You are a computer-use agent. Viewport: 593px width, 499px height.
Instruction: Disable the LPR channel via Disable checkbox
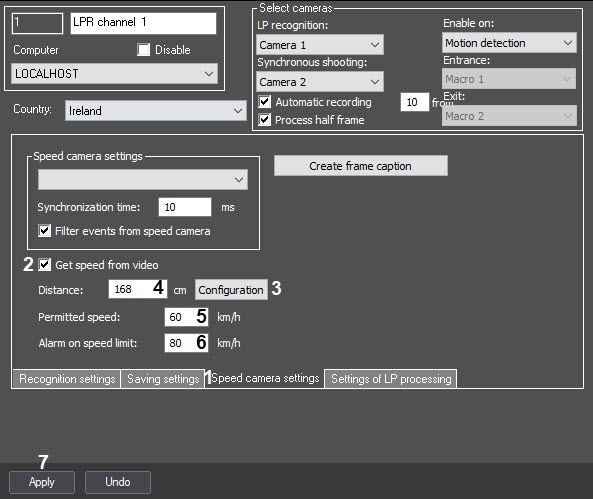(143, 50)
